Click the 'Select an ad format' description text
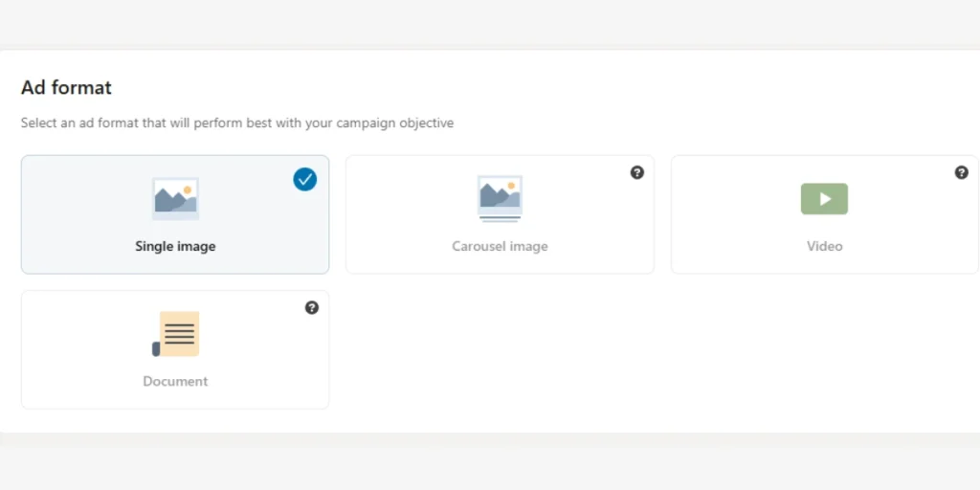The height and width of the screenshot is (490, 980). pyautogui.click(x=237, y=123)
